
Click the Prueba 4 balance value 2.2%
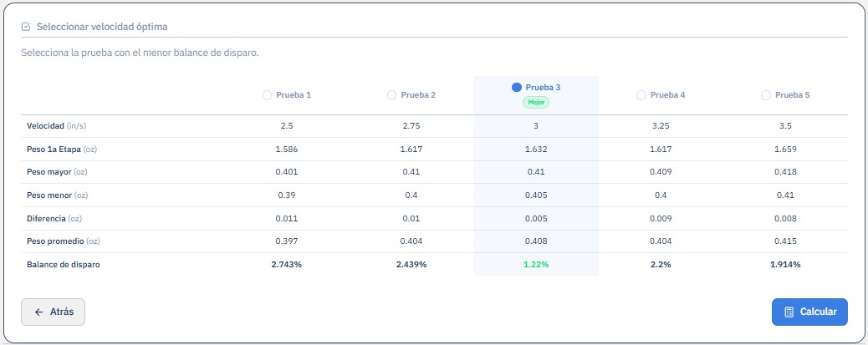tap(661, 264)
